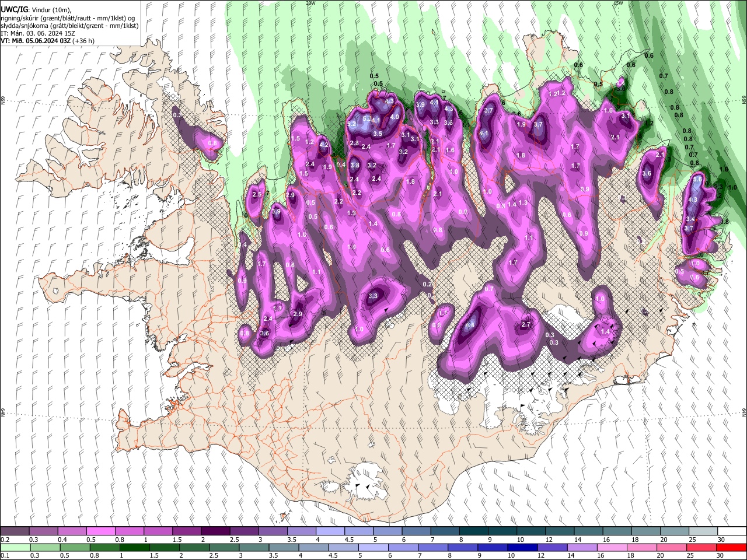747x560 pixels.
Task: Select the bright pink 0.5 swatch in upper legend
Action: pos(100,531)
